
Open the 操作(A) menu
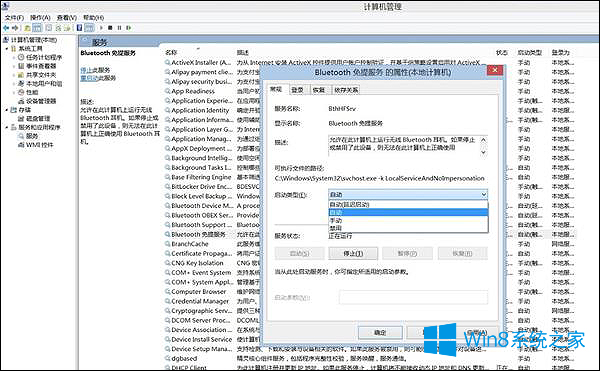[40, 18]
